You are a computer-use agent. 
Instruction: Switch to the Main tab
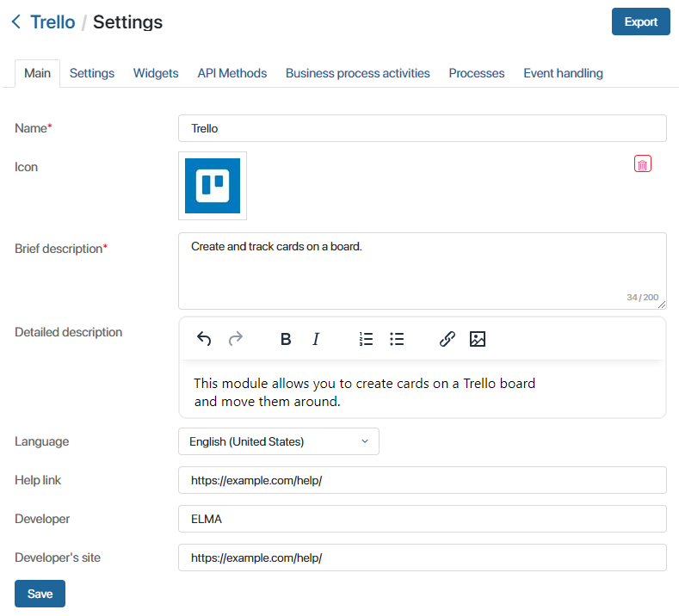click(37, 73)
